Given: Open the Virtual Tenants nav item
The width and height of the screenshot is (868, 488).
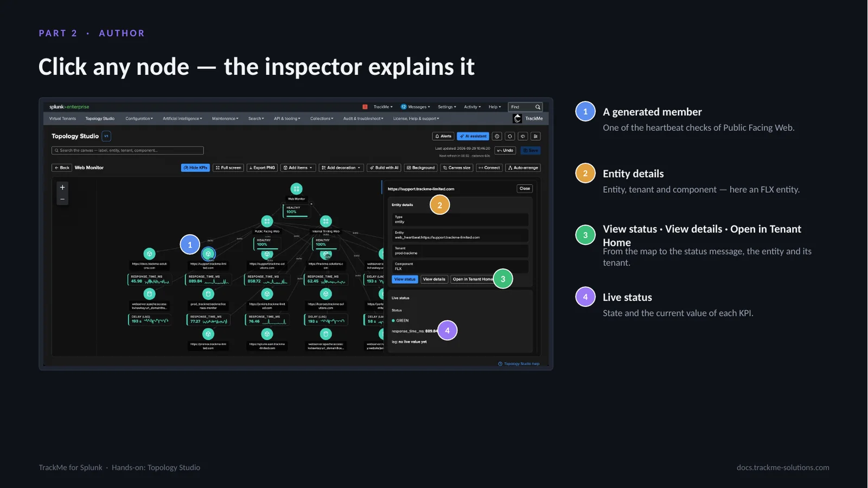Looking at the screenshot, I should click(x=62, y=118).
